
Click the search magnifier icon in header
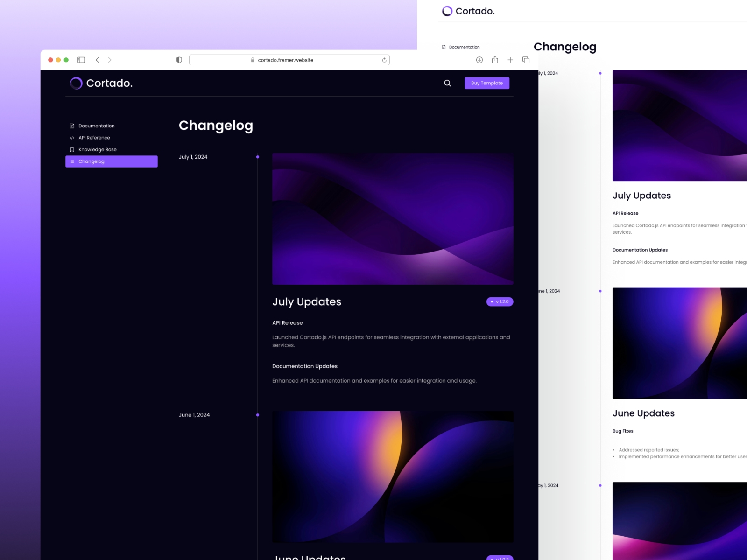coord(447,83)
